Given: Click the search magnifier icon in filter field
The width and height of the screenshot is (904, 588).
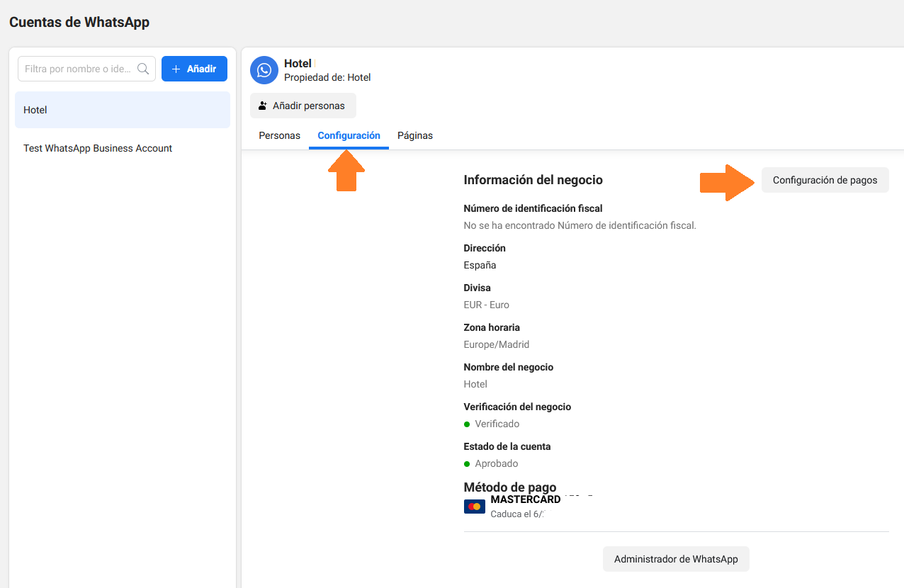Looking at the screenshot, I should pos(143,69).
